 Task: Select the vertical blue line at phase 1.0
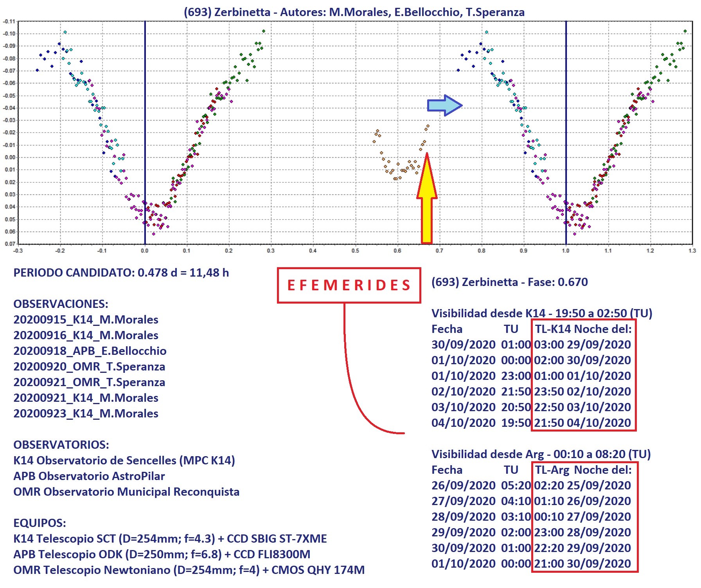[566, 117]
